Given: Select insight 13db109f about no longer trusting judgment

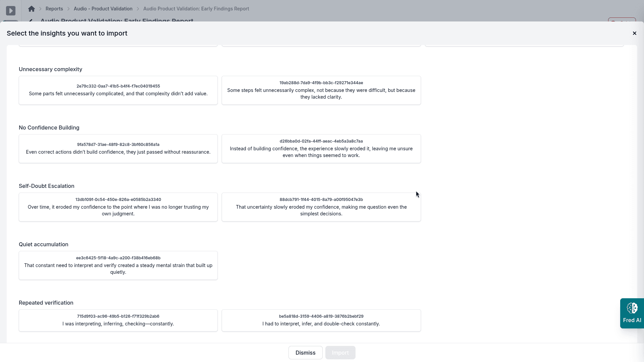Looking at the screenshot, I should 118,207.
